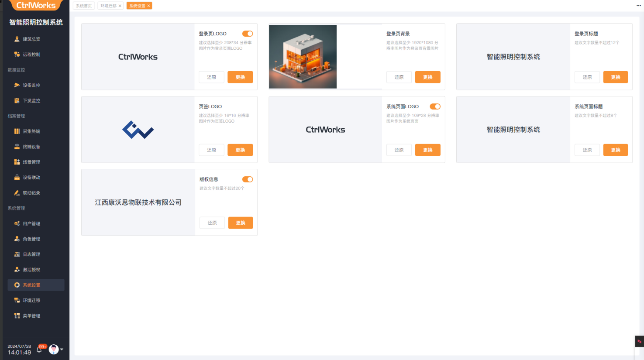
Task: Click 更换 button for 登录页背景
Action: [427, 77]
